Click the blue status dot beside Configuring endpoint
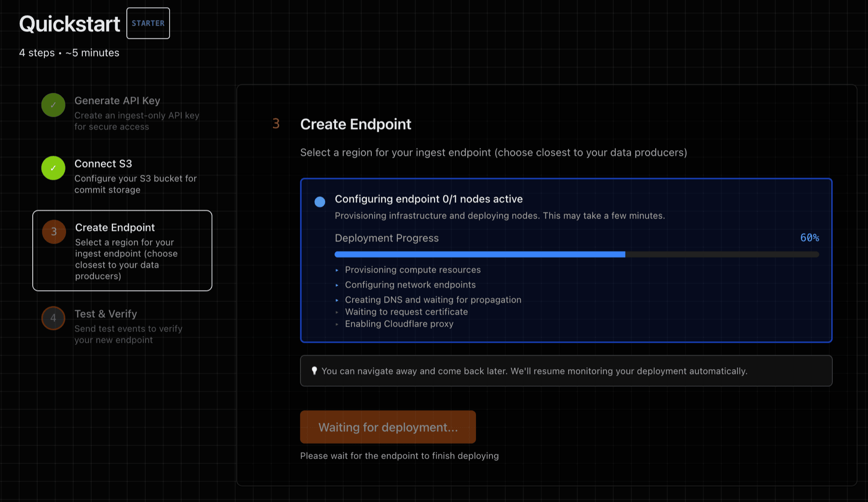 coord(319,201)
